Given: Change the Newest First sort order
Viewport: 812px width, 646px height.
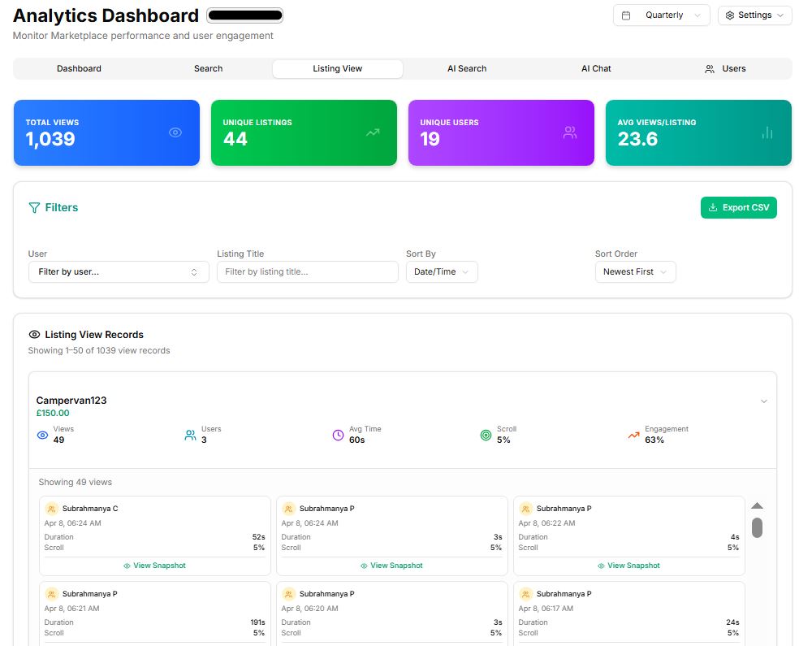Looking at the screenshot, I should [635, 272].
